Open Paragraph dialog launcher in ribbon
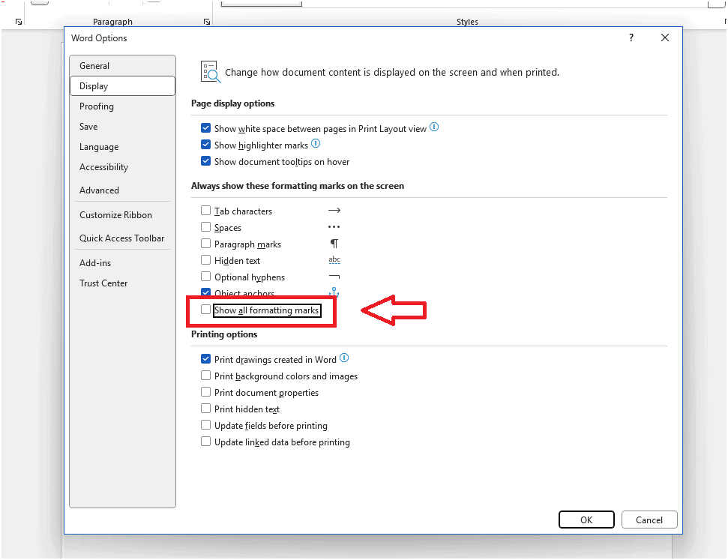 [207, 22]
